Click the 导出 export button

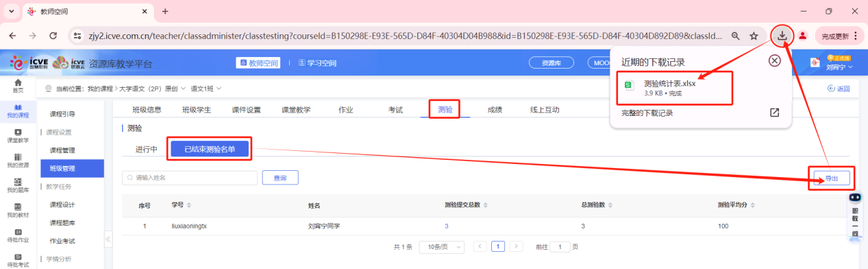(x=831, y=178)
